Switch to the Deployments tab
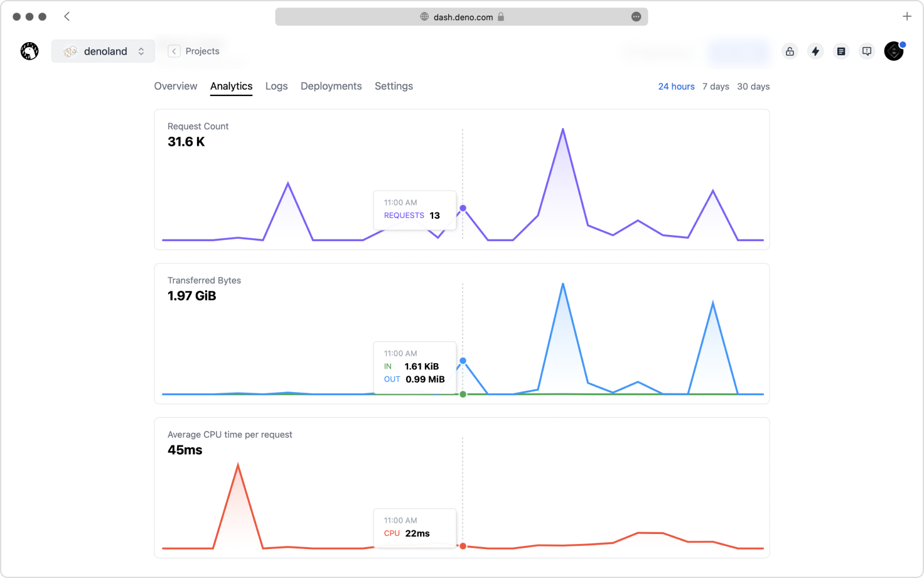Viewport: 924px width, 578px height. click(x=331, y=86)
